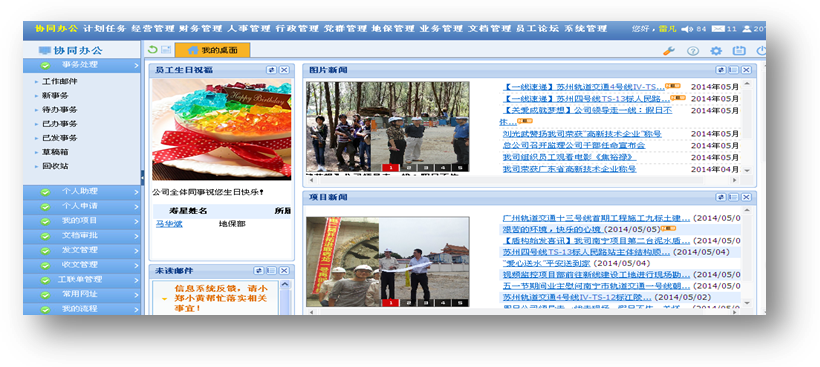Expand the 我的项目 section arrow
Image resolution: width=820 pixels, height=367 pixels.
pos(136,221)
